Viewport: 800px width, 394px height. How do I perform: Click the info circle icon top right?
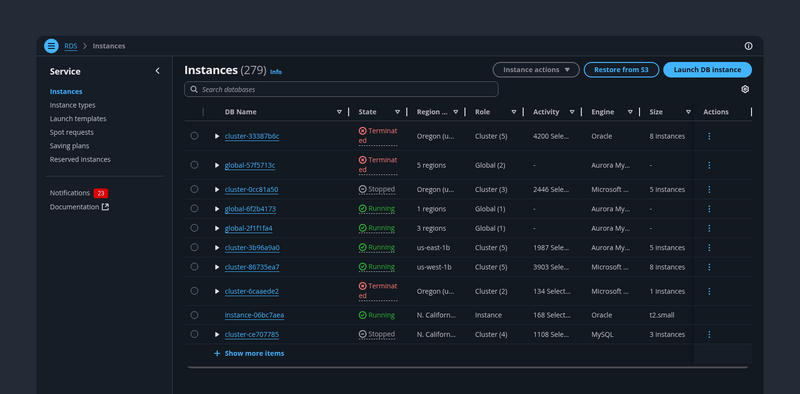(x=748, y=46)
